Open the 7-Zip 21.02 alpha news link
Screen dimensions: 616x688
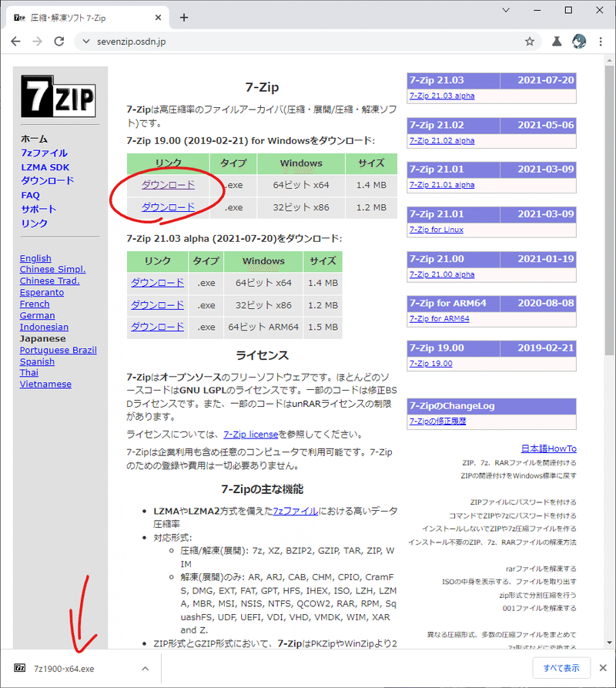(x=442, y=140)
